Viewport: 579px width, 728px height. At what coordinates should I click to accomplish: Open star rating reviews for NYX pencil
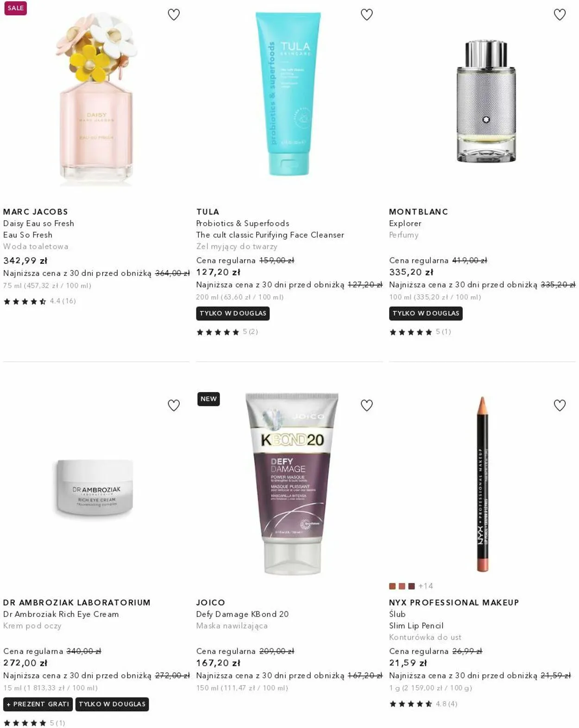tap(423, 704)
